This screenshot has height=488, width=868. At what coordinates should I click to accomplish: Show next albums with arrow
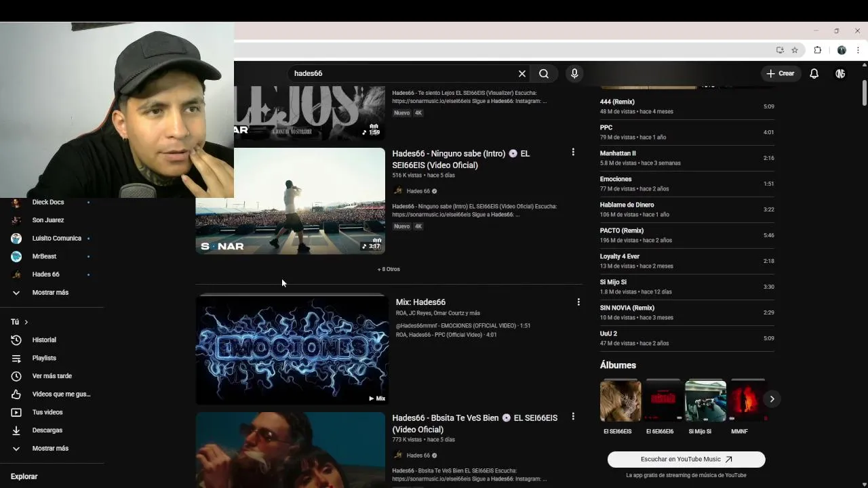coord(772,399)
